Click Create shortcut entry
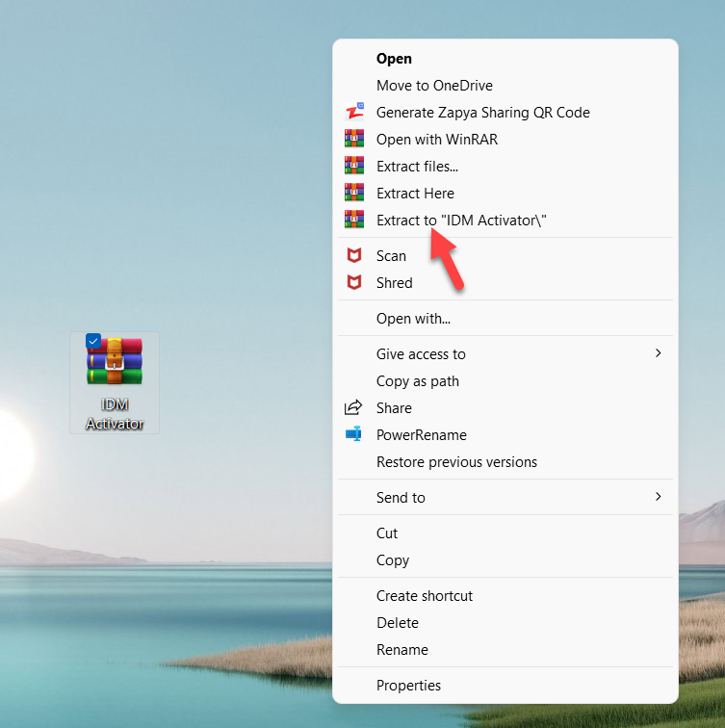Screen dimensions: 725x728 [424, 596]
